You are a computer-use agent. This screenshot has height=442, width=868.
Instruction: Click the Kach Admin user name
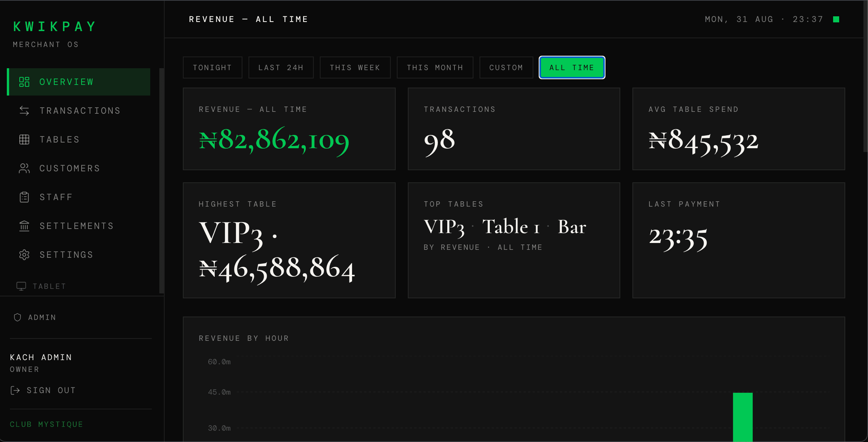[41, 357]
